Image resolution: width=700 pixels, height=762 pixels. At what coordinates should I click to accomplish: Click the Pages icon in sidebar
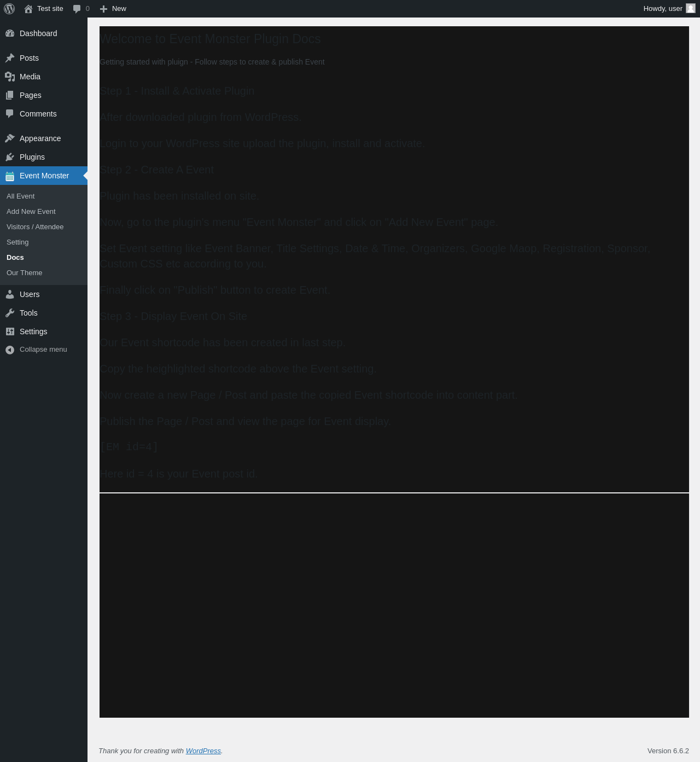[x=10, y=95]
